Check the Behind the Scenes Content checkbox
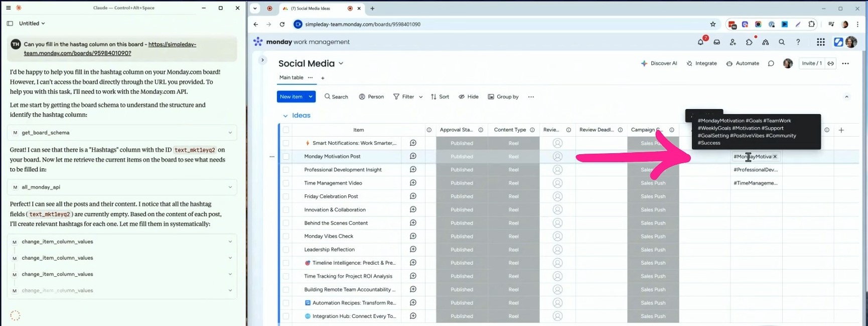Viewport: 868px width, 326px height. [x=286, y=223]
